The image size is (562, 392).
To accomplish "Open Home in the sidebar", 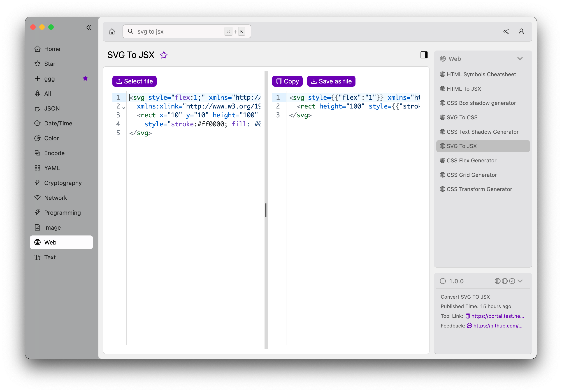I will (x=61, y=49).
